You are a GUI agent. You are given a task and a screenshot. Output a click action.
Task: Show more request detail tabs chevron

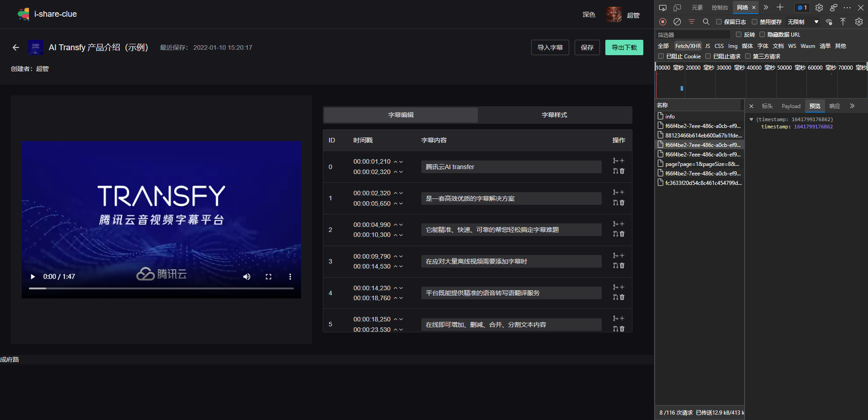[x=852, y=106]
